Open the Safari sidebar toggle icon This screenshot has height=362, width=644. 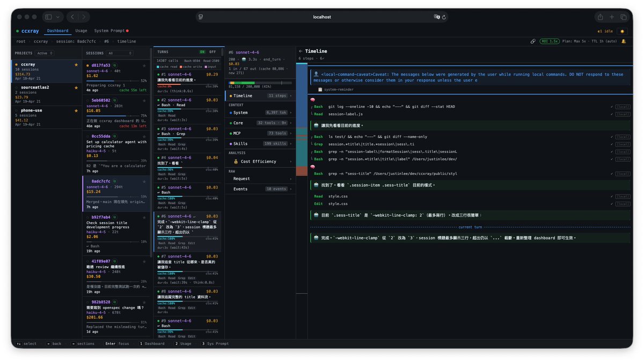click(x=49, y=17)
